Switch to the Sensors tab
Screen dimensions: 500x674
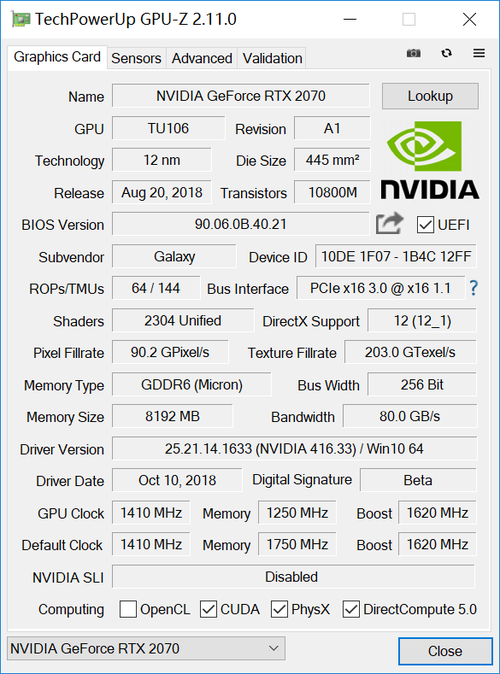(x=136, y=58)
